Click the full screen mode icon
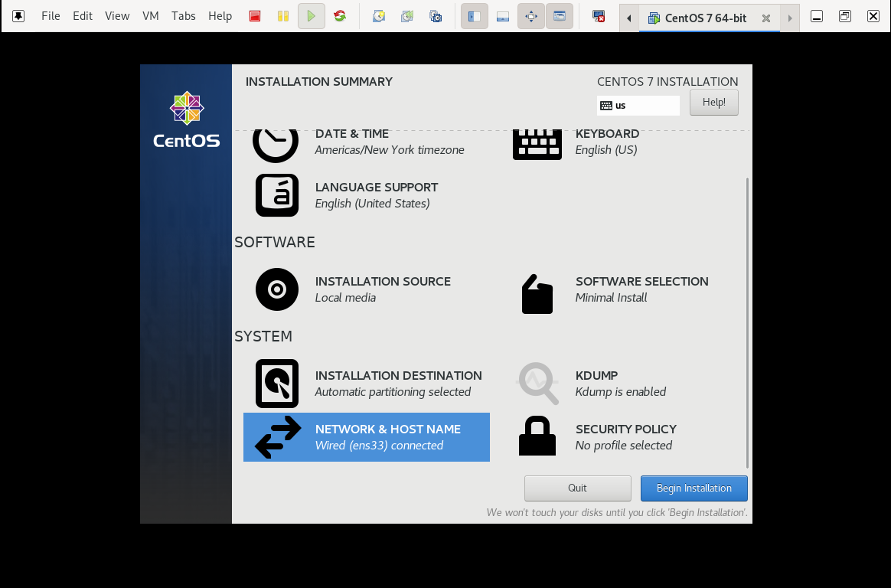Image resolution: width=891 pixels, height=588 pixels. (530, 16)
